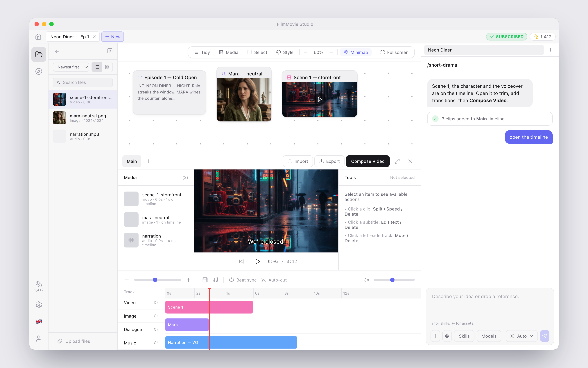Viewport: 588px width, 368px height.
Task: Toggle the Minimap
Action: pos(356,52)
